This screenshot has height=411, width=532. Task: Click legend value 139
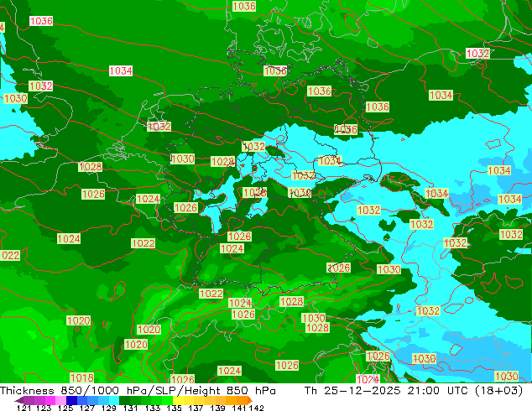click(217, 408)
